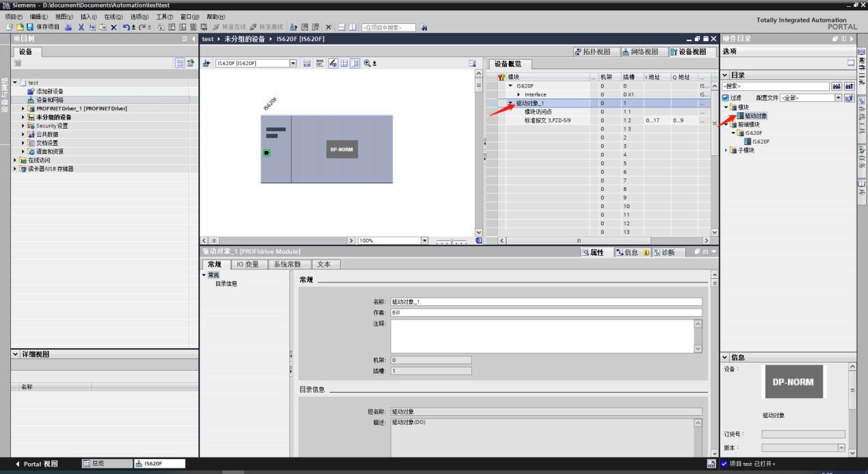Expand the Security 设置 tree node
The height and width of the screenshot is (474, 868).
[23, 126]
